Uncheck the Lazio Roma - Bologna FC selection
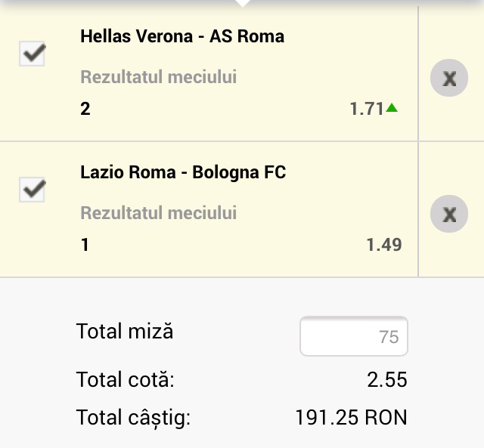This screenshot has width=484, height=448. (x=32, y=190)
